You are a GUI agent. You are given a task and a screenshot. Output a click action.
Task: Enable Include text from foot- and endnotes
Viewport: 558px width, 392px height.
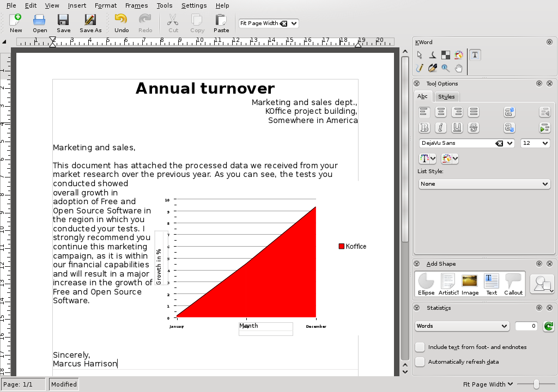(420, 347)
